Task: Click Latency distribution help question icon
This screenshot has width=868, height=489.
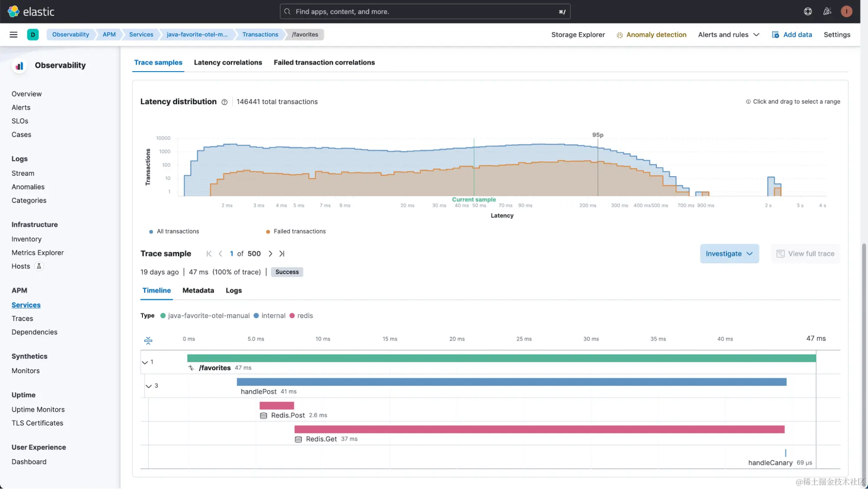Action: 224,102
